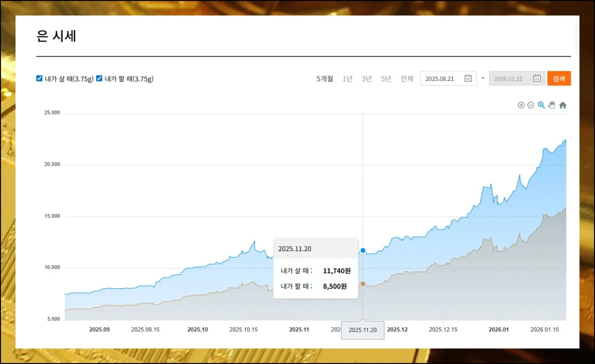Viewport: 595px width, 364px height.
Task: Open the start date calendar icon
Action: [x=468, y=78]
